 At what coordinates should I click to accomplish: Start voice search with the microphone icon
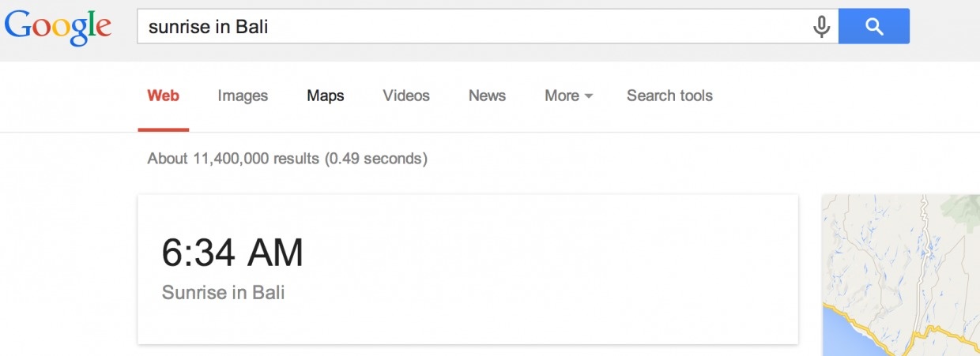tap(821, 27)
